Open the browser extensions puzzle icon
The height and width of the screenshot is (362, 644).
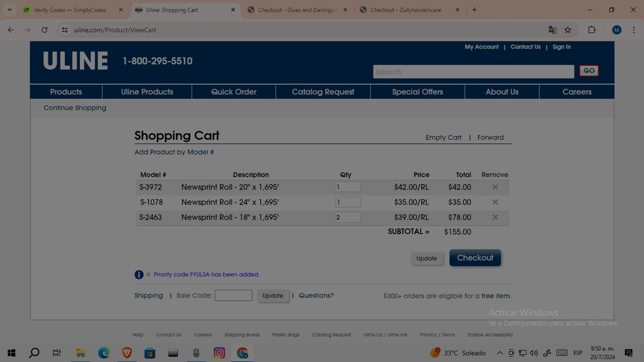coord(592,30)
